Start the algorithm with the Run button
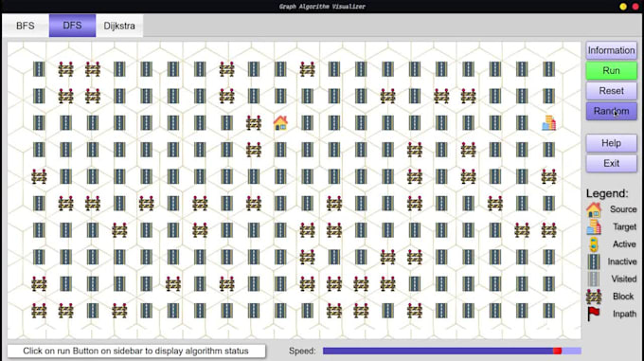This screenshot has width=644, height=361. (611, 71)
